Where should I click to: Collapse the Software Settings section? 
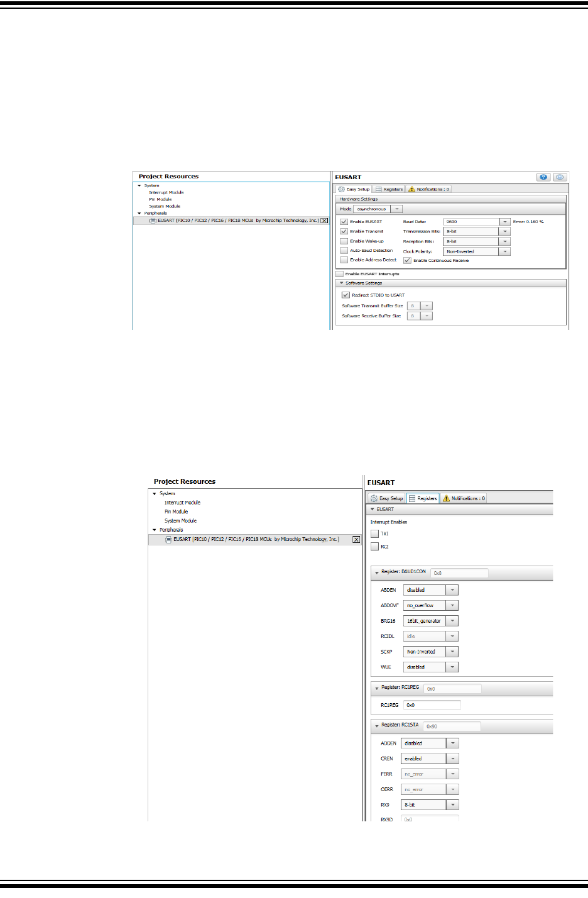[x=342, y=283]
